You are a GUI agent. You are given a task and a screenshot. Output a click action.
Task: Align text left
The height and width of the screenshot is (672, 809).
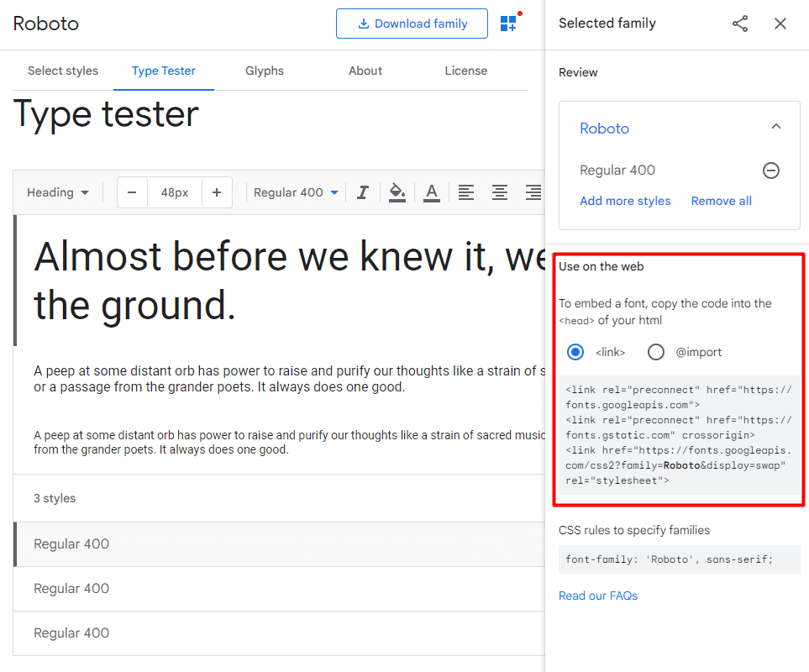click(466, 192)
